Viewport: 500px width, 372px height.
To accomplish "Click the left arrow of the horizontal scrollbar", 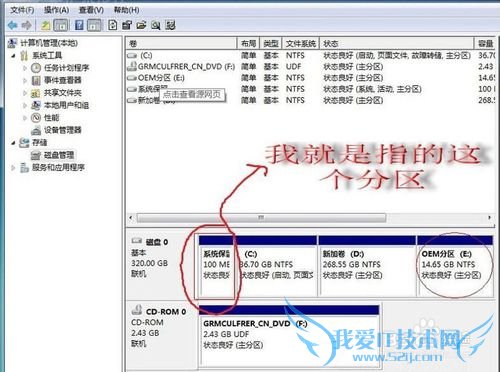I will coord(131,218).
